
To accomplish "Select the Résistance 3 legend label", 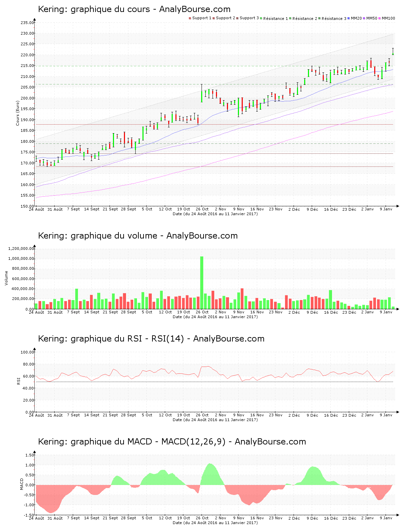I will [x=334, y=19].
